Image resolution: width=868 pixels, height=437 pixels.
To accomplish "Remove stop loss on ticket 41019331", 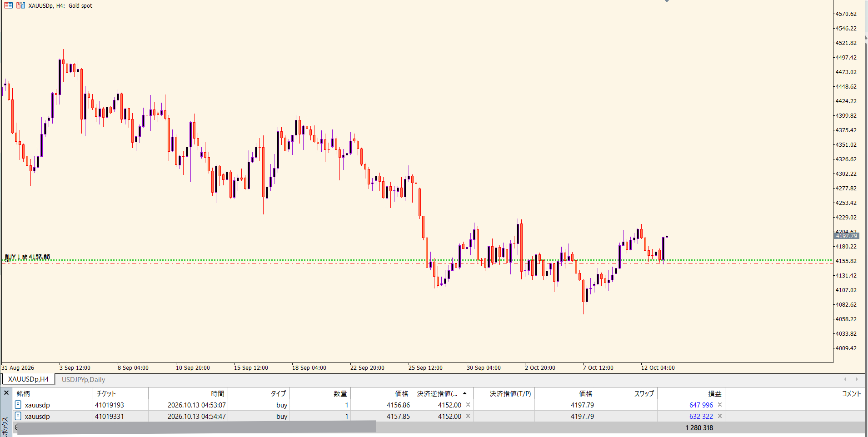I will click(468, 416).
